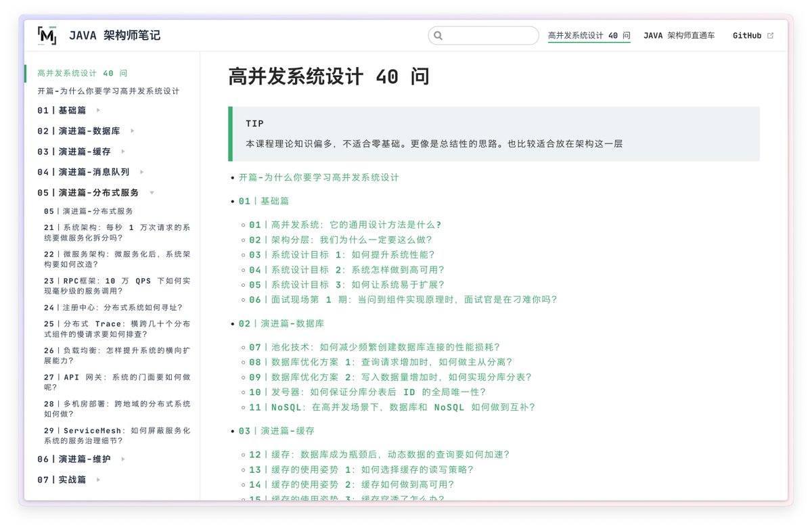This screenshot has width=812, height=529.
Task: Open link 04 | 系统设计目标 2
Action: click(x=346, y=269)
